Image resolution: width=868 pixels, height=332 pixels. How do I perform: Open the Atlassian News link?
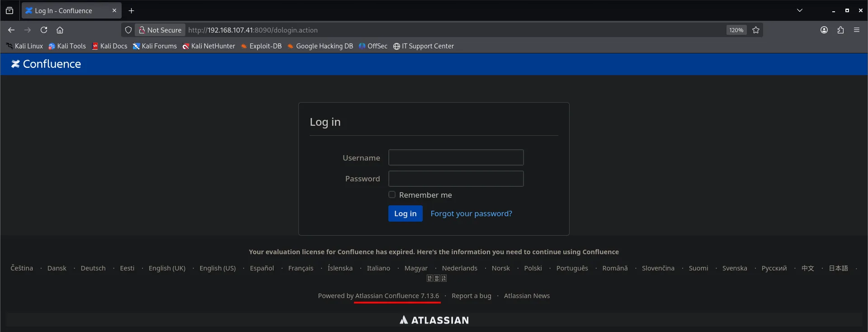[527, 296]
